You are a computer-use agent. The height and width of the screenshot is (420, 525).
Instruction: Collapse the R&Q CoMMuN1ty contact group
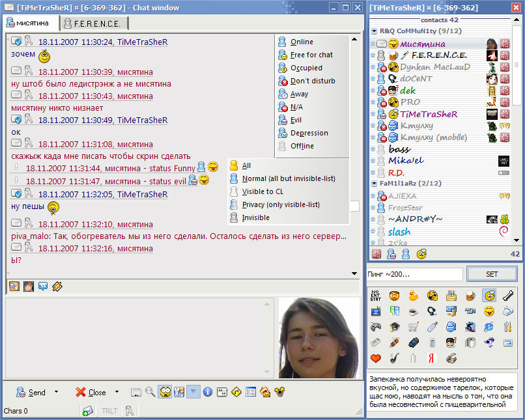375,31
